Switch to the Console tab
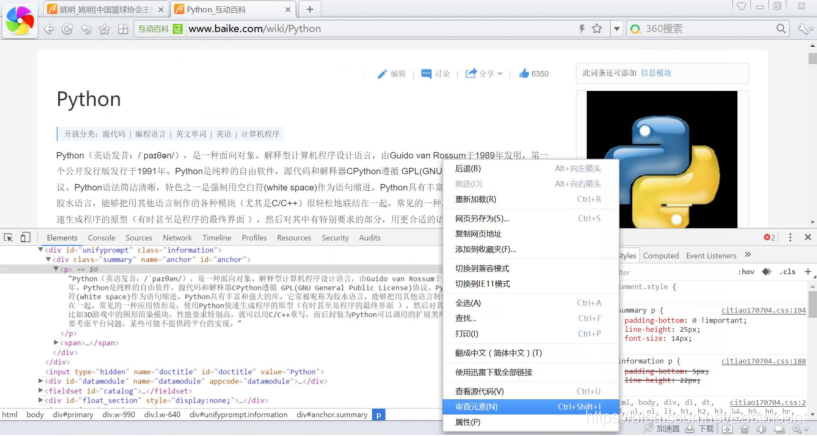 pyautogui.click(x=101, y=238)
